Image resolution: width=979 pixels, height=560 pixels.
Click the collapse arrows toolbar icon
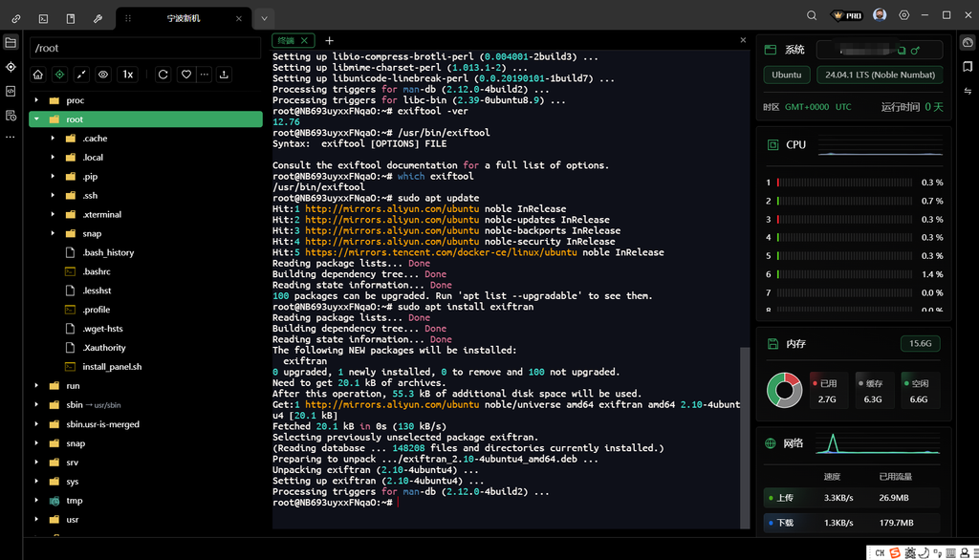pos(81,75)
